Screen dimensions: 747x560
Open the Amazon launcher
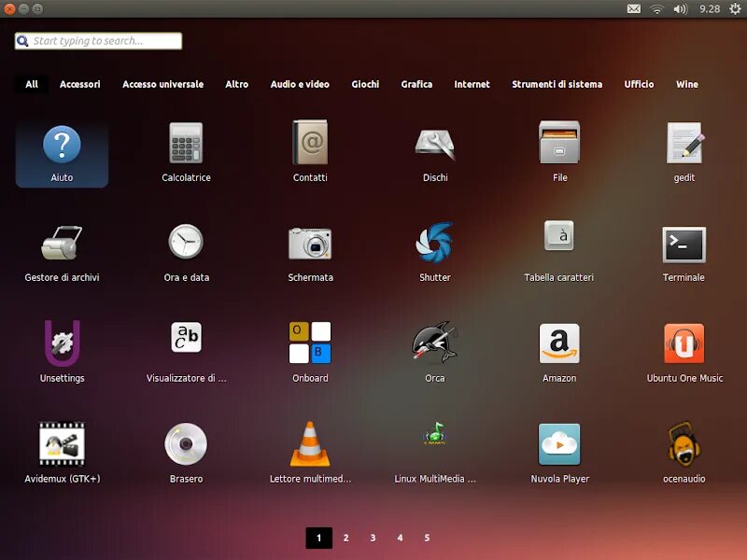(x=559, y=353)
